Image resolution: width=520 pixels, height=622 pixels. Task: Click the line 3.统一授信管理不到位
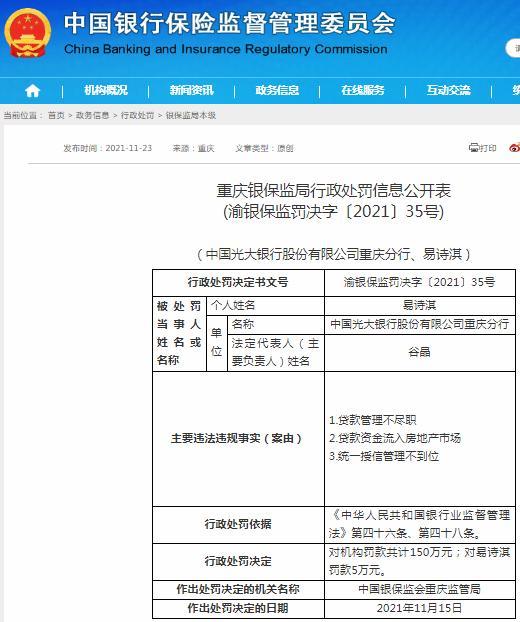tap(384, 457)
